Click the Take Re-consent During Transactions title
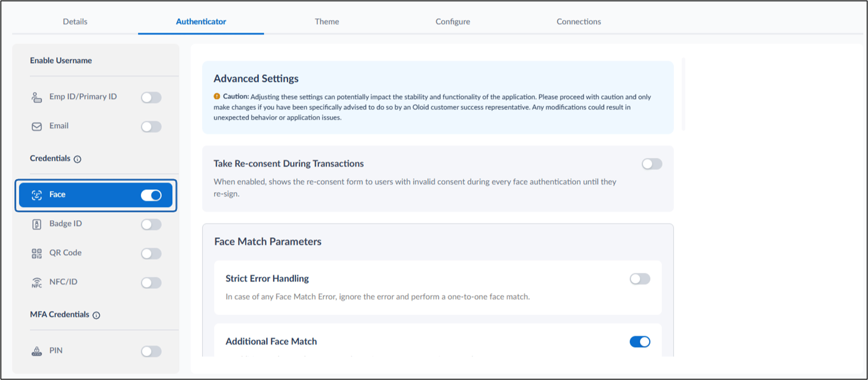The width and height of the screenshot is (868, 380). click(289, 164)
